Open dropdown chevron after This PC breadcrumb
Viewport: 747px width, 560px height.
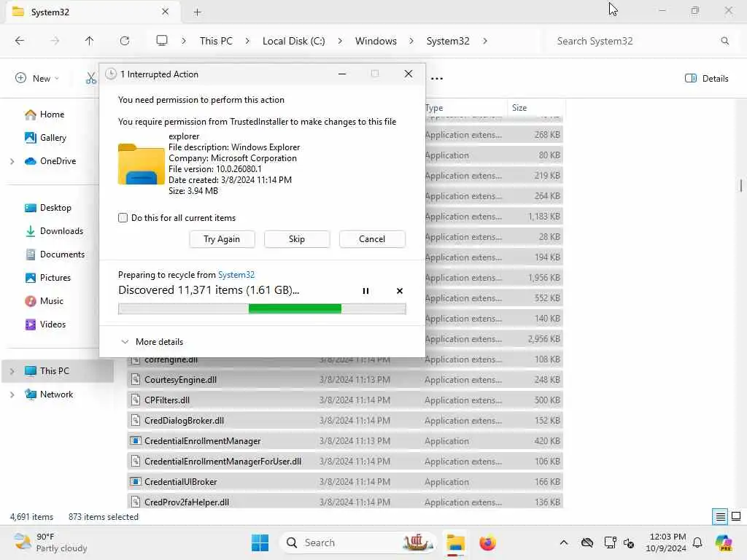click(247, 41)
